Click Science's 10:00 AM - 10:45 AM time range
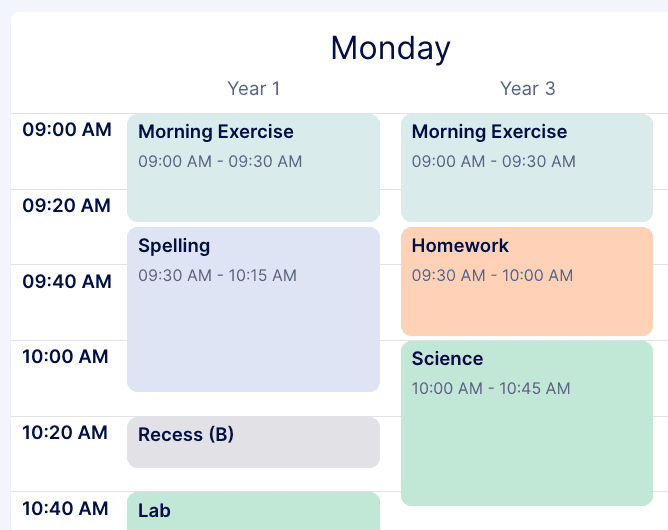The height and width of the screenshot is (530, 668). pyautogui.click(x=491, y=388)
